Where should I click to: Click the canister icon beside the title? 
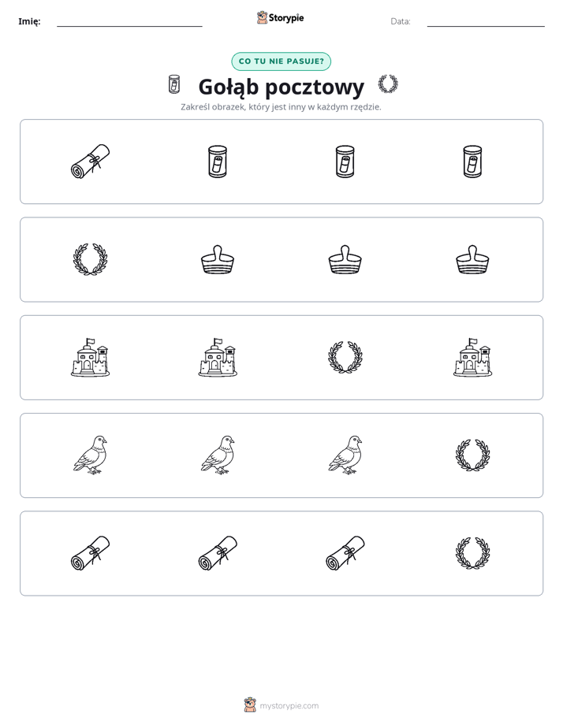(173, 84)
